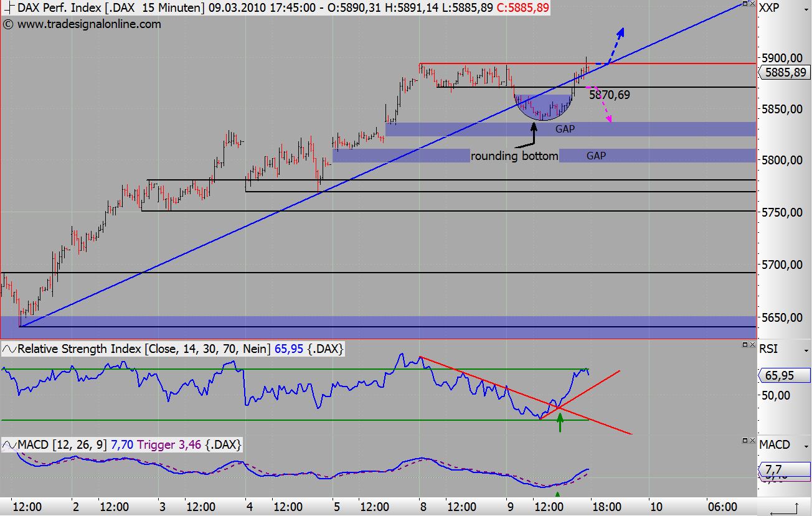Click the 5650,00 price scale label

pos(783,317)
